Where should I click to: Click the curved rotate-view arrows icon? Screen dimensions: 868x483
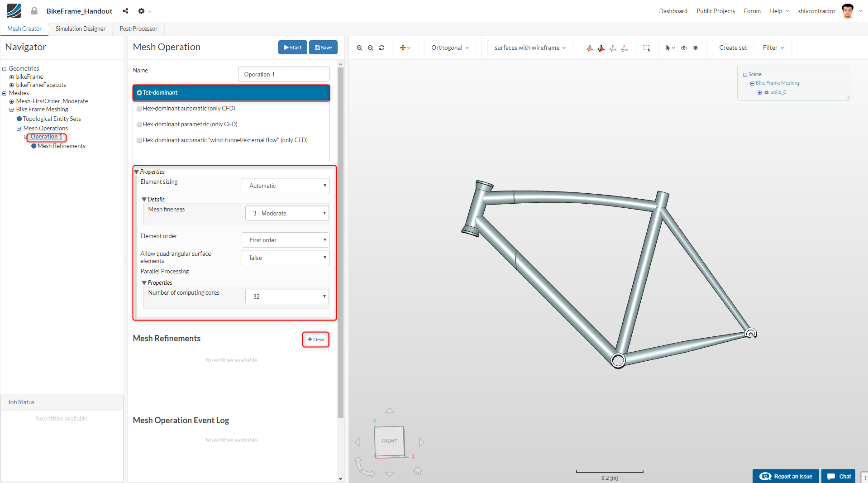pos(364,467)
